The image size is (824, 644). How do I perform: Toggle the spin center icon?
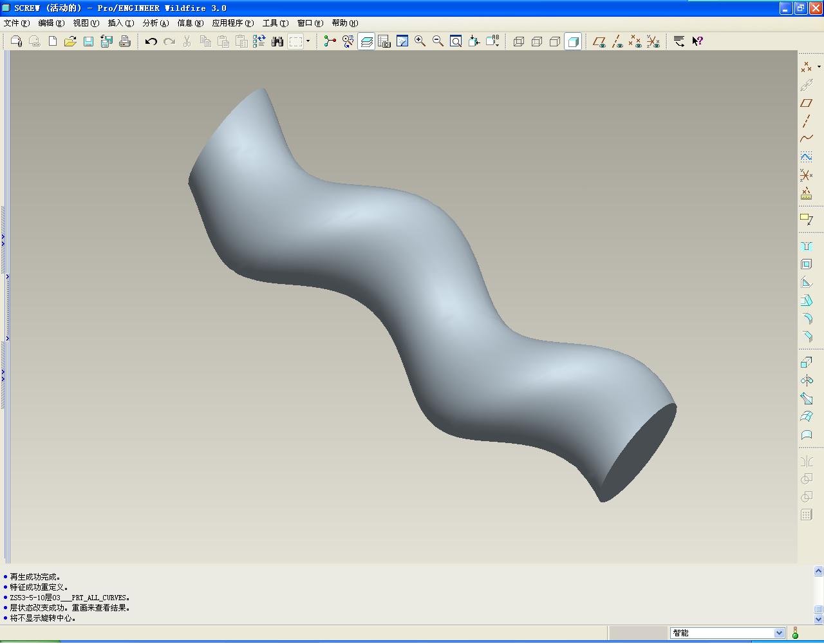pos(330,41)
